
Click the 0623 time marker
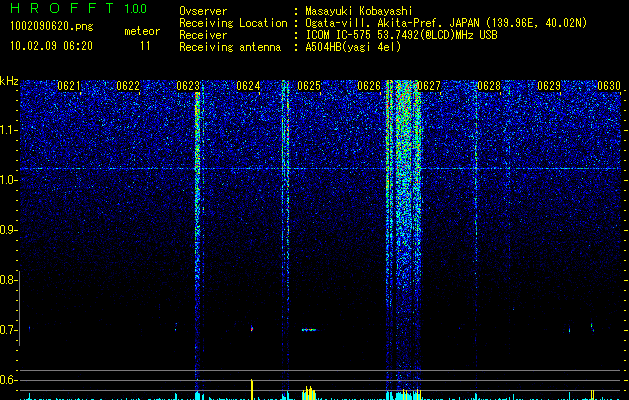click(188, 86)
